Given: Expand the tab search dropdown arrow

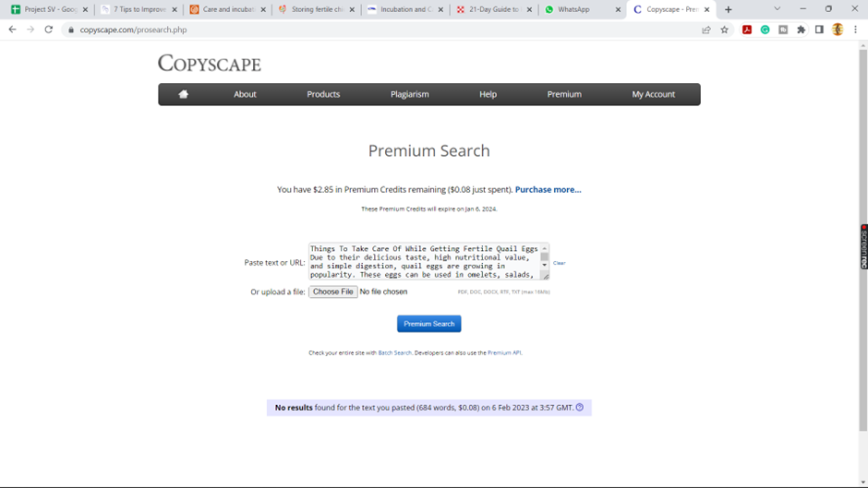Looking at the screenshot, I should [778, 9].
